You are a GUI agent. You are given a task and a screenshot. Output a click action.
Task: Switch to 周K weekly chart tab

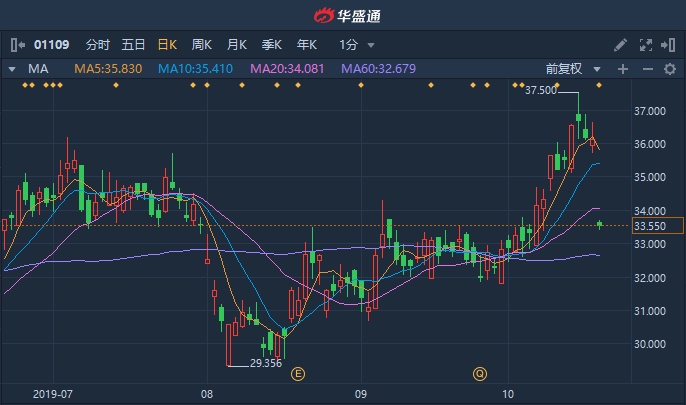tap(202, 45)
